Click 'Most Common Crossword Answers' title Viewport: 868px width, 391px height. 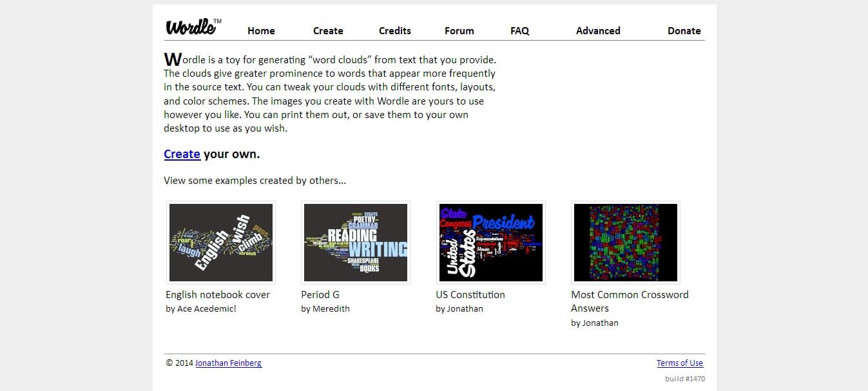tap(630, 301)
